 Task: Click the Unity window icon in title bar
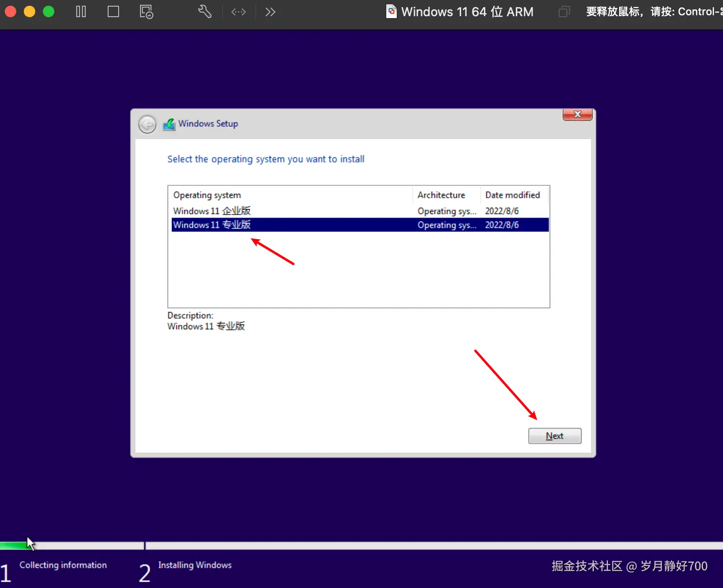(x=564, y=11)
